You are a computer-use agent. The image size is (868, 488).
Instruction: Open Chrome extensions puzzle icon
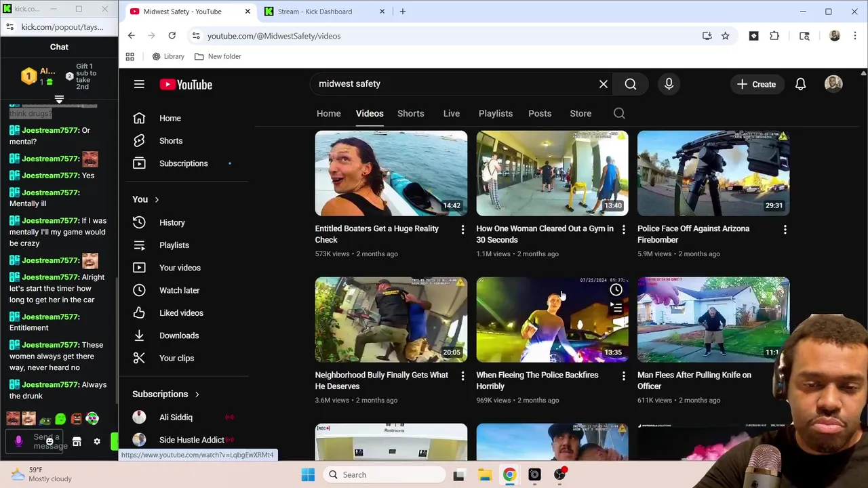[x=774, y=36]
